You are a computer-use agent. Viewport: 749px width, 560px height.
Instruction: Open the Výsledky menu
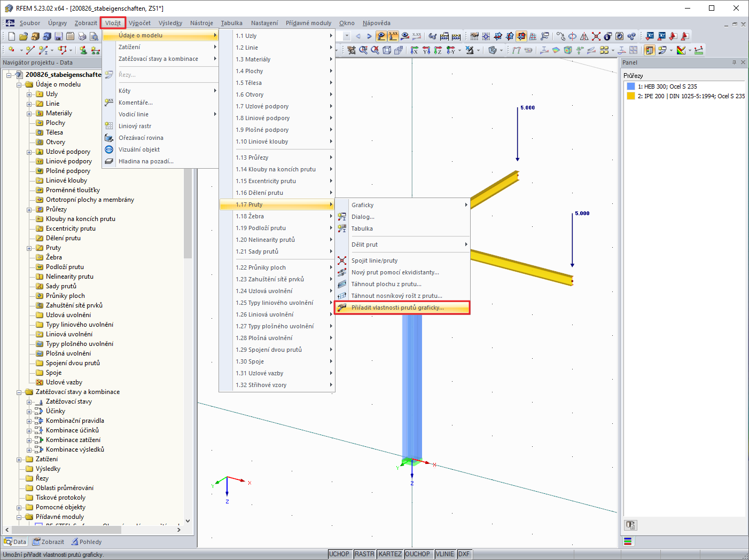coord(170,23)
